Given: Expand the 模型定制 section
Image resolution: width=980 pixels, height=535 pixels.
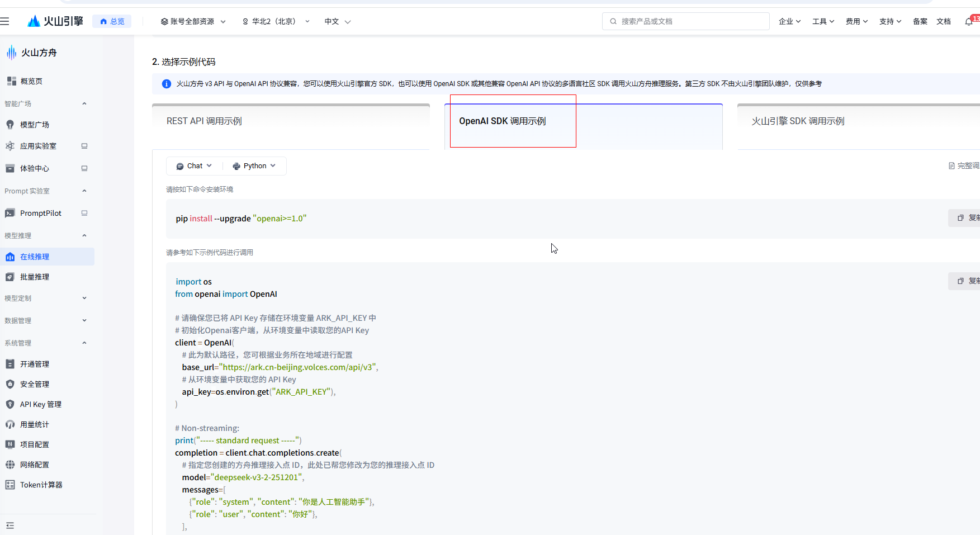Looking at the screenshot, I should (84, 298).
